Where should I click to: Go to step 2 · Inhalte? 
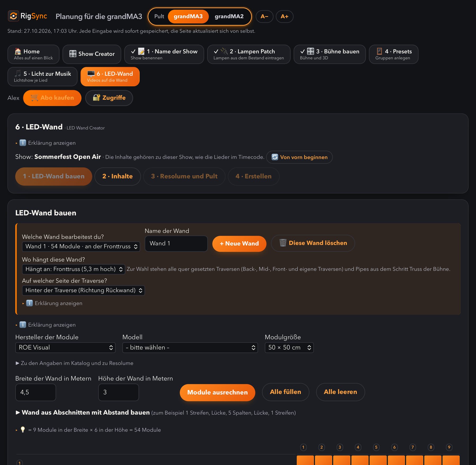pos(117,177)
